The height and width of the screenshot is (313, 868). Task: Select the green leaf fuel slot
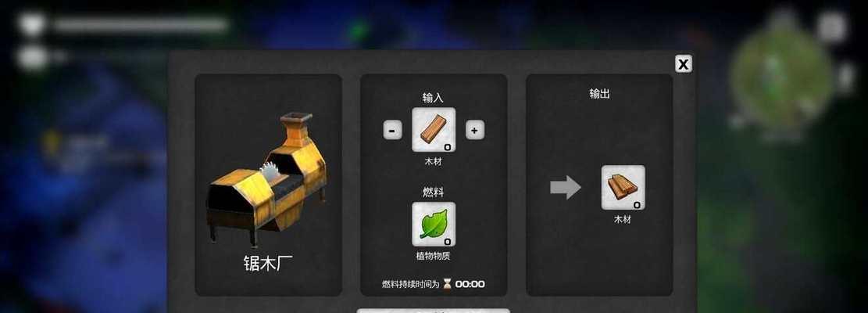[x=434, y=224]
